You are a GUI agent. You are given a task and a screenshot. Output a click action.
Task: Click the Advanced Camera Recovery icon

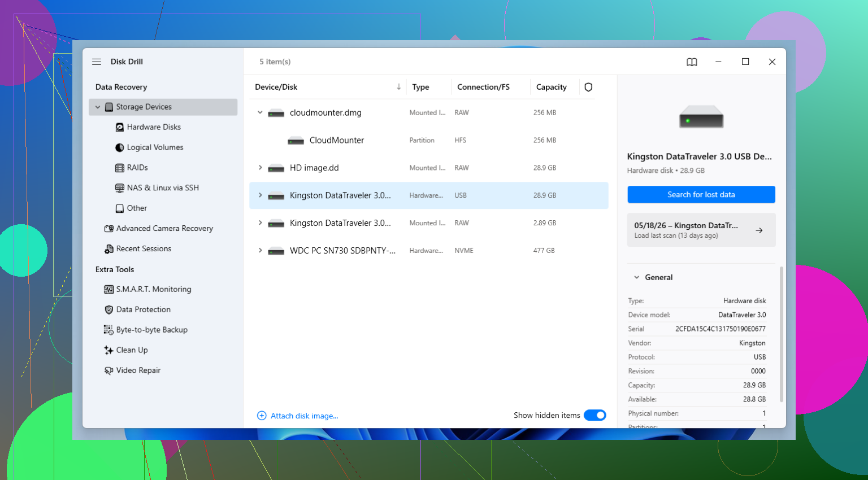[109, 229]
